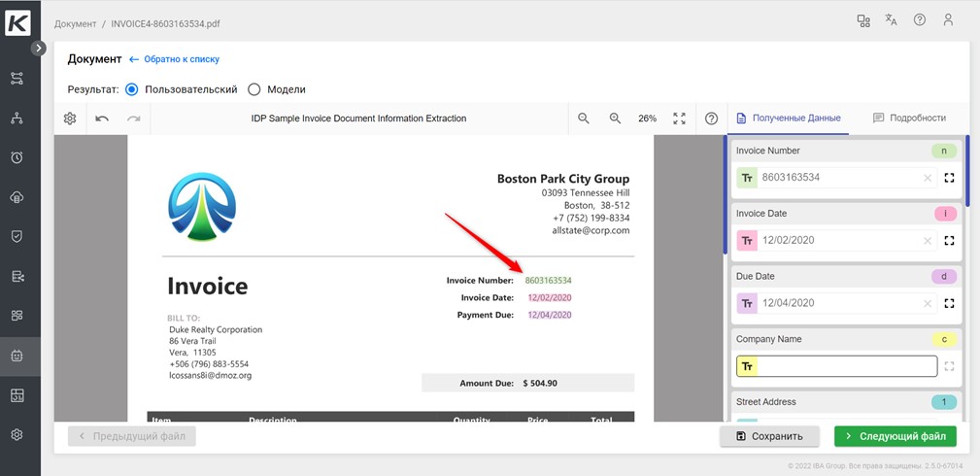Open the language translation icon

point(891,20)
